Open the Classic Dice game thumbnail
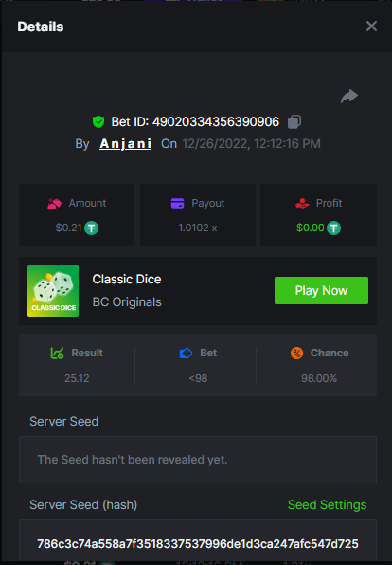 pyautogui.click(x=53, y=291)
